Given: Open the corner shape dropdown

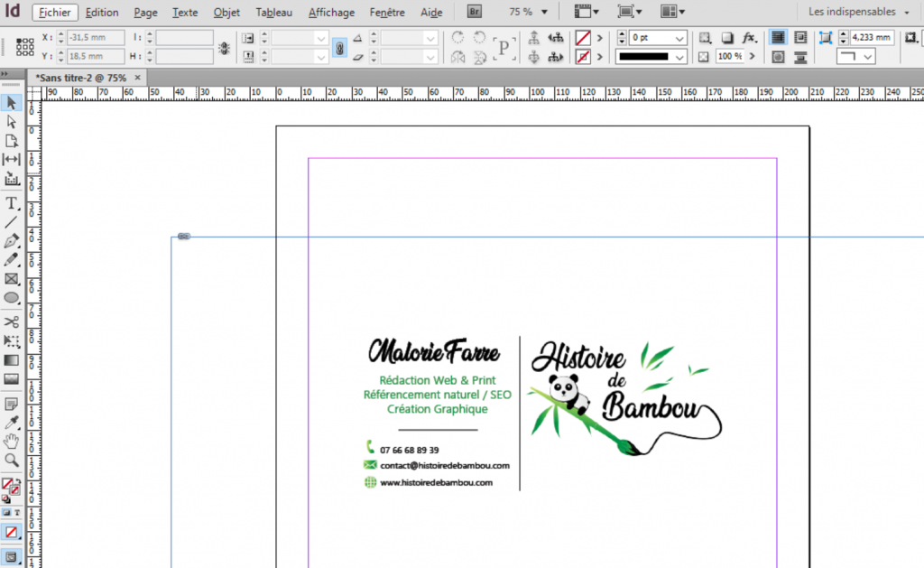Looking at the screenshot, I should [867, 57].
